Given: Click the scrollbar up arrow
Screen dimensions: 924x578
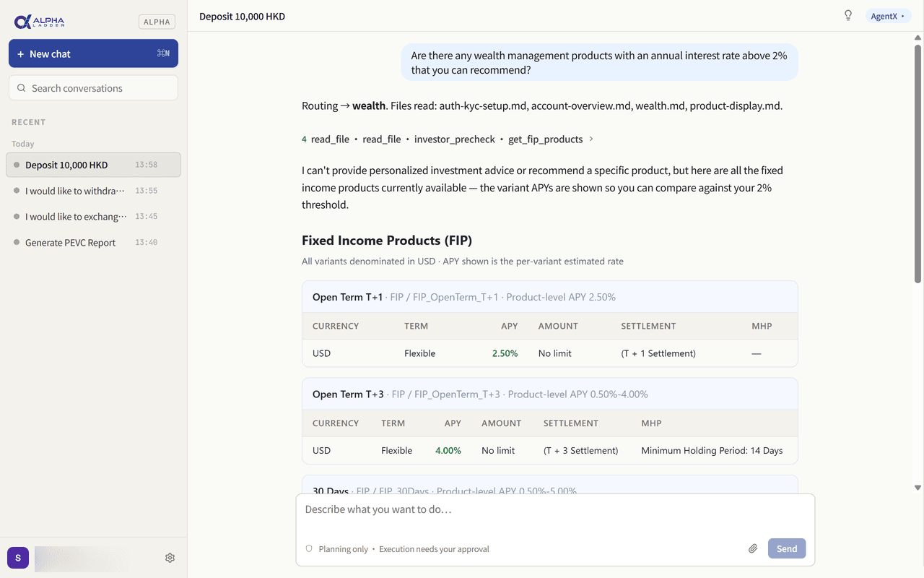Looking at the screenshot, I should click(918, 37).
